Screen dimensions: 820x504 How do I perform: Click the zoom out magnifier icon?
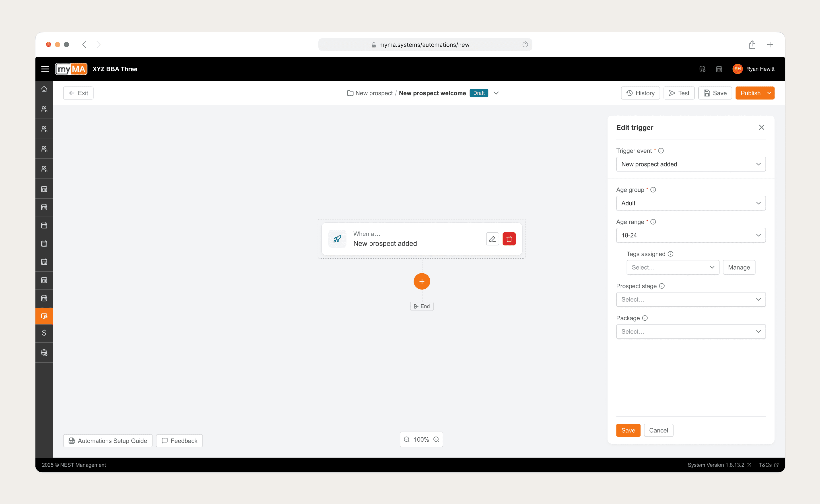pyautogui.click(x=407, y=439)
